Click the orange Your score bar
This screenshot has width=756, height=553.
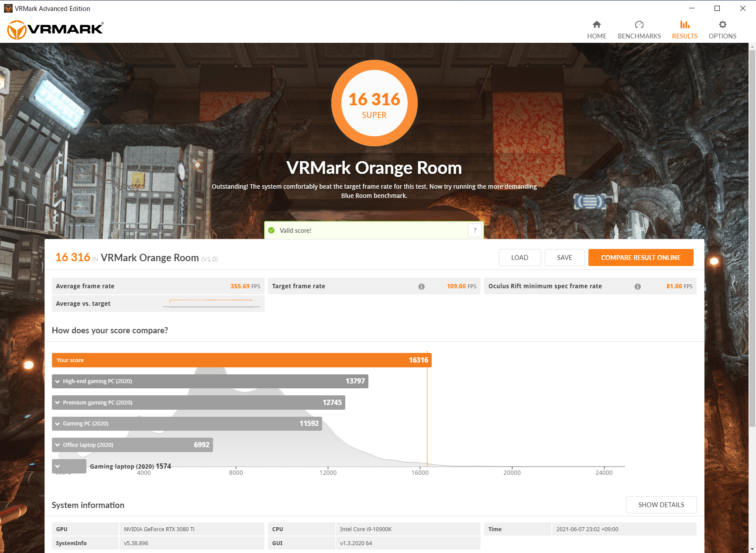242,360
